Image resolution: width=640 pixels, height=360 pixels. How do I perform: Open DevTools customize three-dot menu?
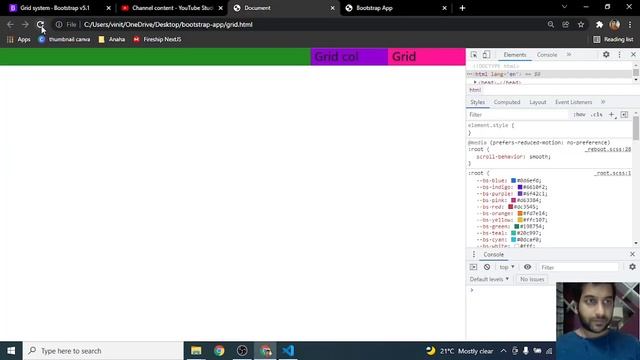tap(620, 55)
